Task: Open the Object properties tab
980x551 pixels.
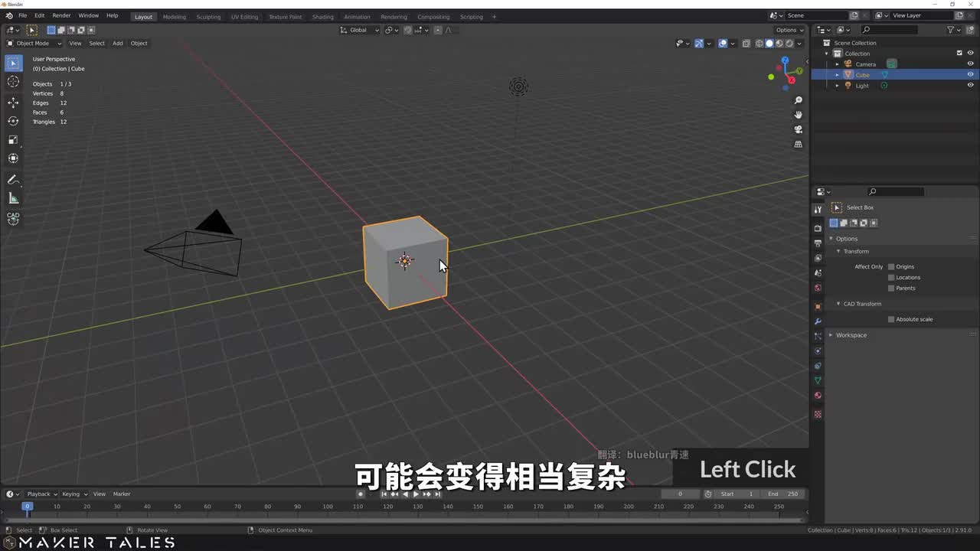Action: [818, 307]
